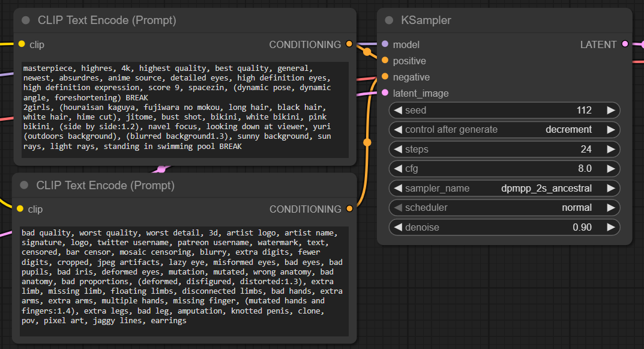The height and width of the screenshot is (349, 644).
Task: Click the KSampler negative input socket
Action: [385, 77]
